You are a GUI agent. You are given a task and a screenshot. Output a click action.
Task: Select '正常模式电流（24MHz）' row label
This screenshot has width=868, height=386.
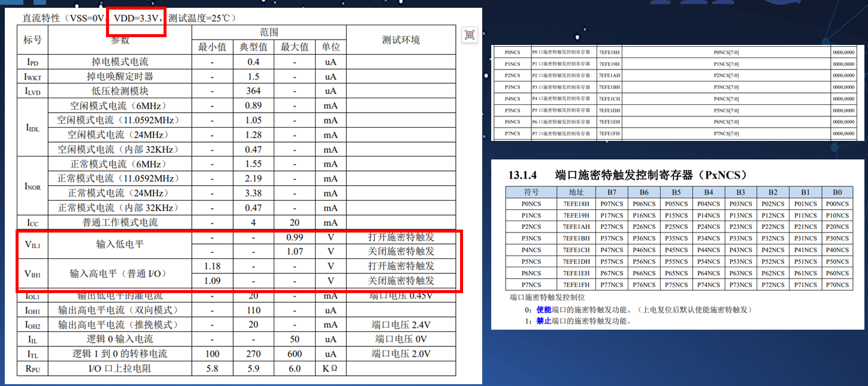pyautogui.click(x=120, y=193)
